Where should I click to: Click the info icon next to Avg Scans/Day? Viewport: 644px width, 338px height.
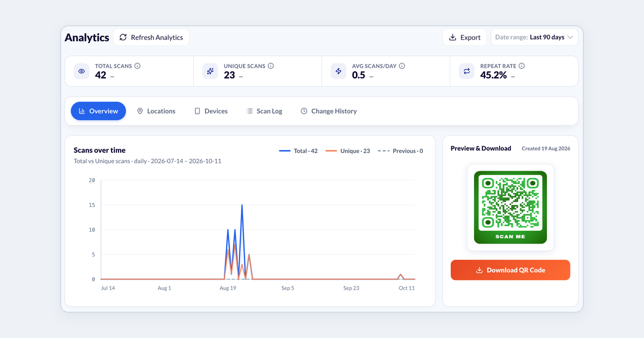pos(402,66)
